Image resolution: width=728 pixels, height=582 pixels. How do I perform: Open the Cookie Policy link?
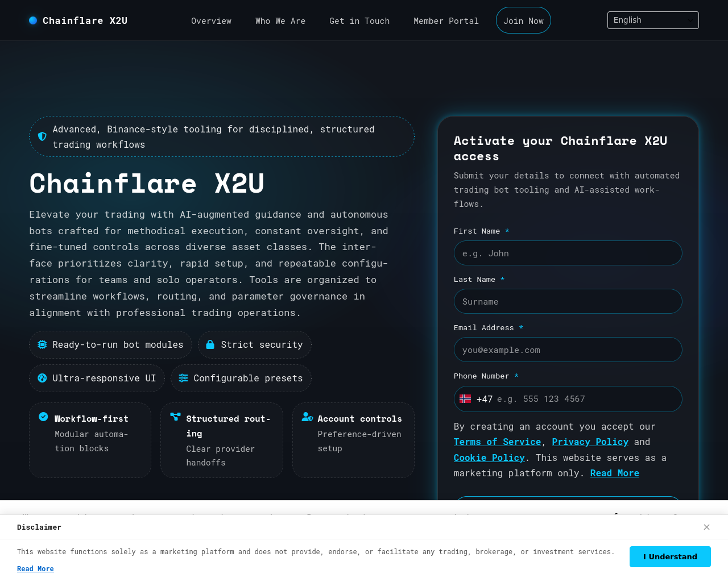489,458
